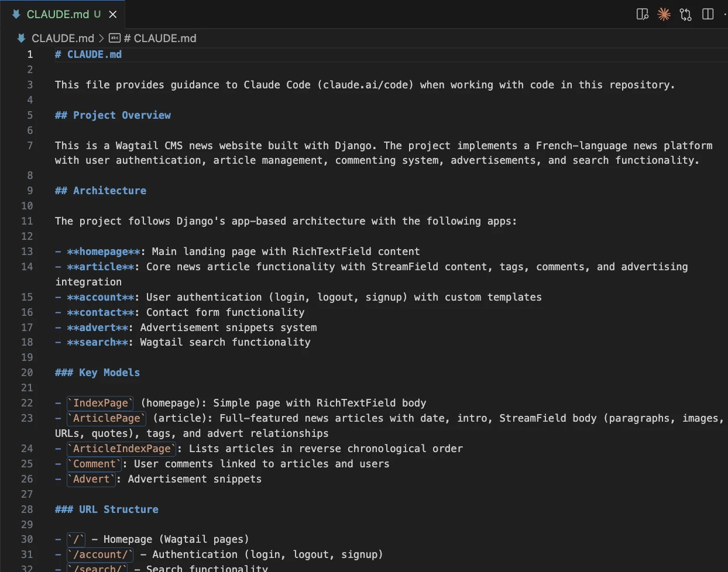The height and width of the screenshot is (572, 728).
Task: Click the Markdown file icon in the tab
Action: (x=16, y=14)
